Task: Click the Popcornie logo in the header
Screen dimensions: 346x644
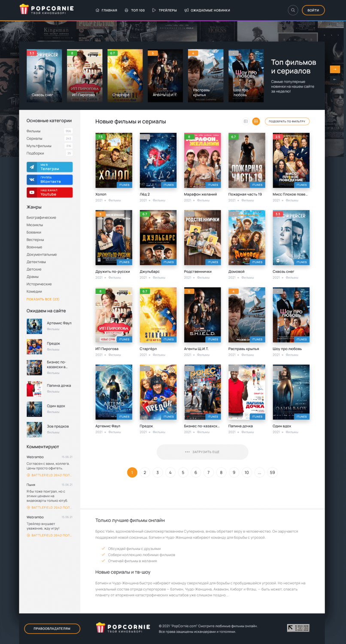Action: tap(47, 9)
